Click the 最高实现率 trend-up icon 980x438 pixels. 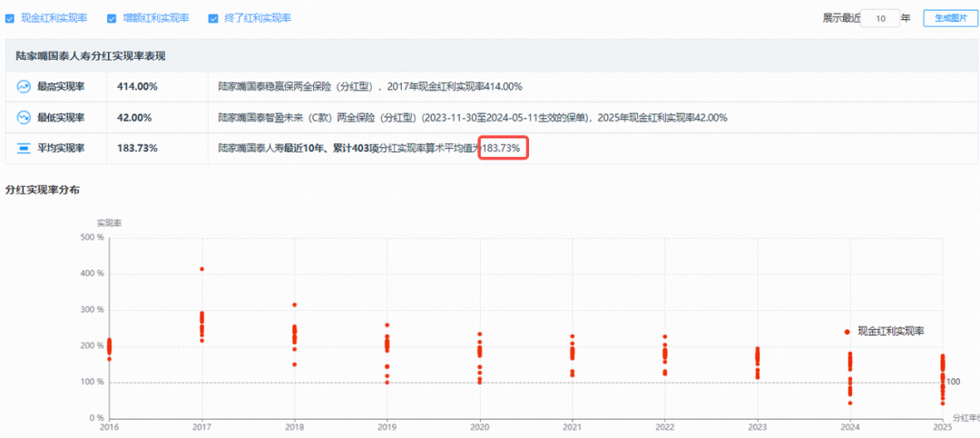[24, 87]
